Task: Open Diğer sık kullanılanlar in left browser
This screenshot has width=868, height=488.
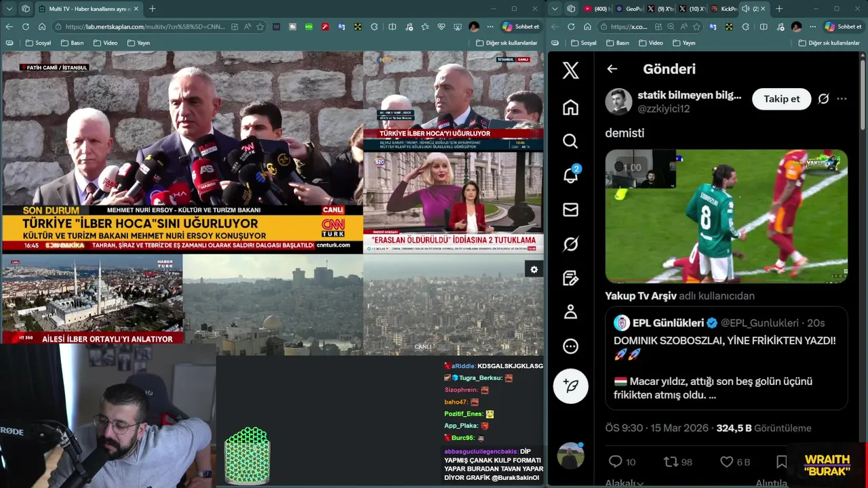Action: click(x=506, y=43)
